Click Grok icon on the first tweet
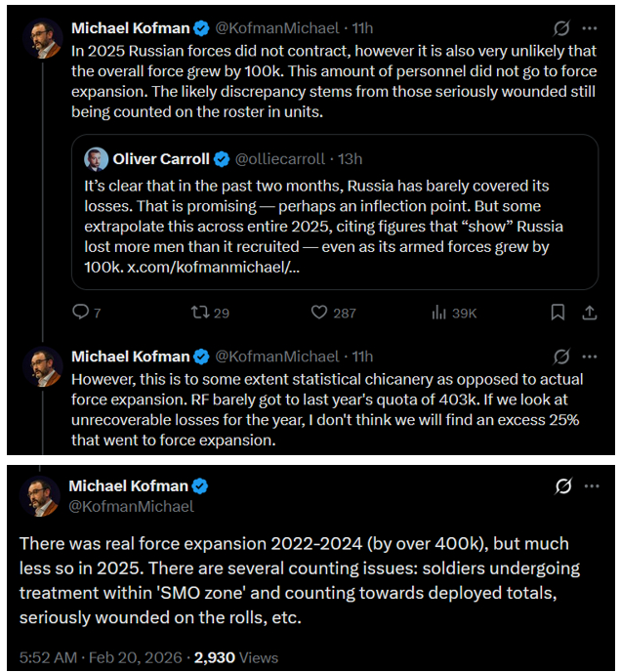This screenshot has width=620, height=672. [561, 28]
